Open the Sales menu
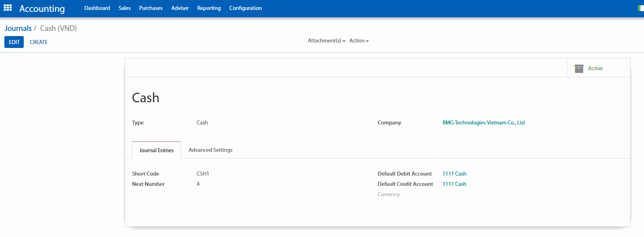 125,8
